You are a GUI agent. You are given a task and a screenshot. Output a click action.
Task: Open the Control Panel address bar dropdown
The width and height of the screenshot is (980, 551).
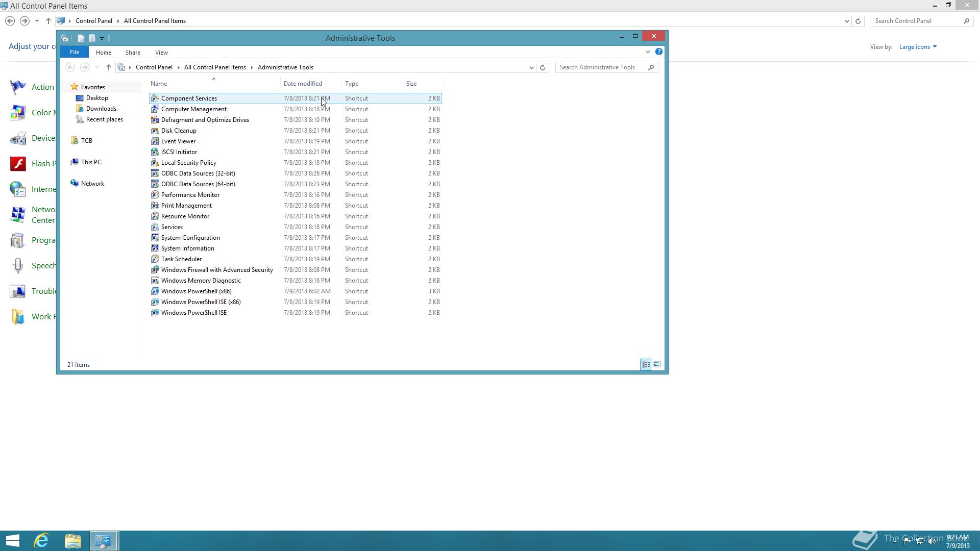click(x=847, y=21)
